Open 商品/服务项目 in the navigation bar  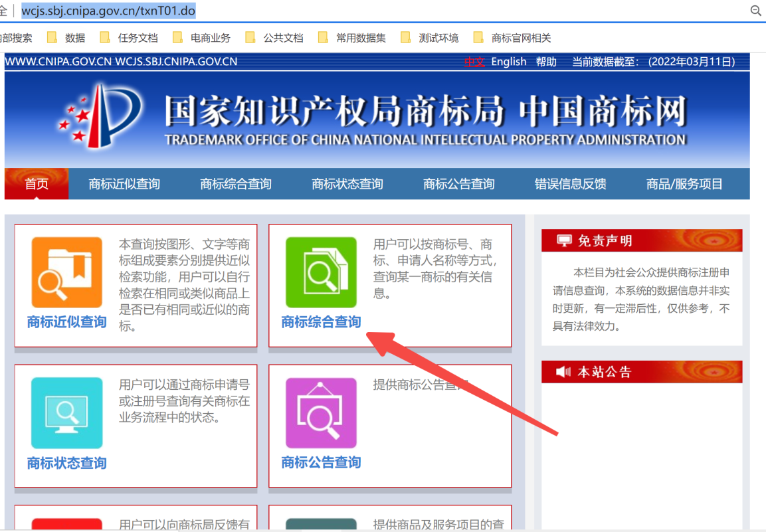pos(684,184)
